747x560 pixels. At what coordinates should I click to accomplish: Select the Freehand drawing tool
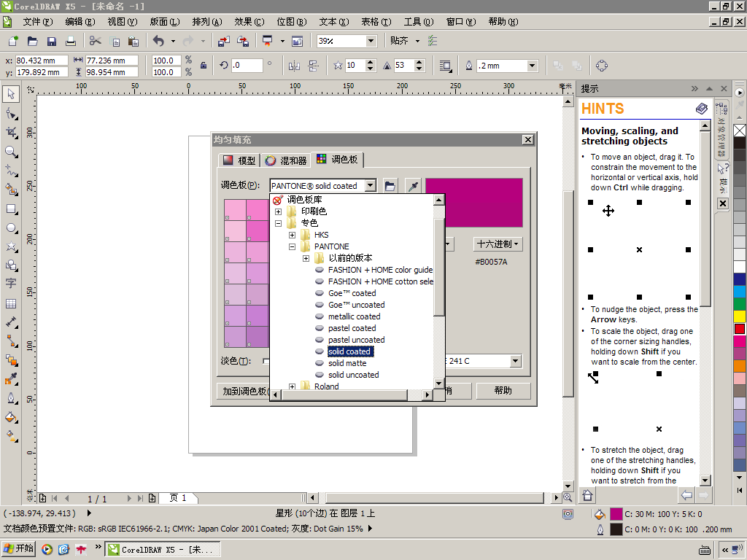(11, 171)
